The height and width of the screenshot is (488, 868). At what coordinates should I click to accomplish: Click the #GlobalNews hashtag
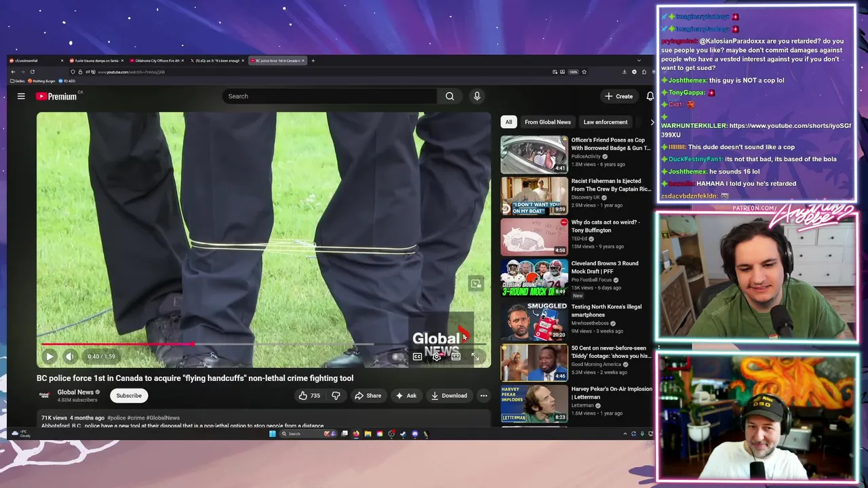pos(163,418)
